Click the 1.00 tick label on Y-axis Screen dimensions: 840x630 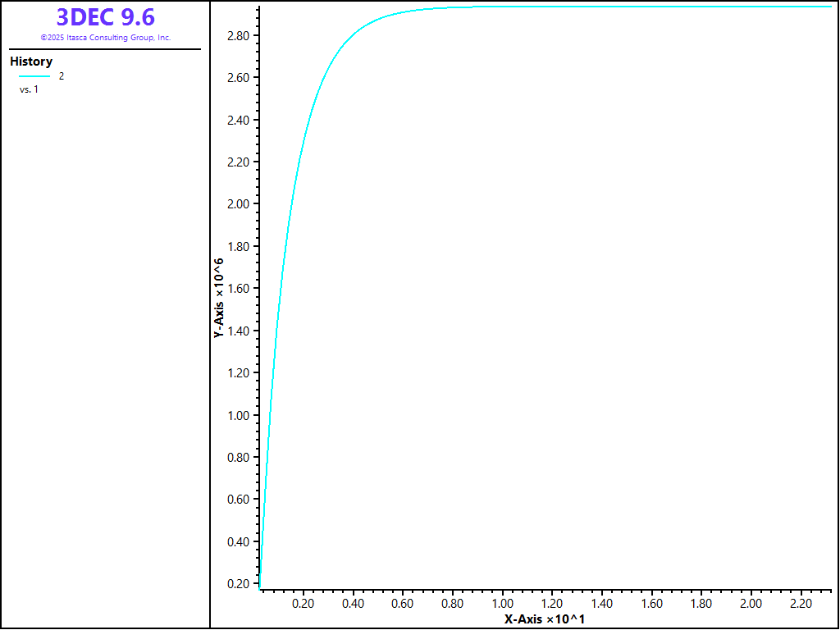239,415
